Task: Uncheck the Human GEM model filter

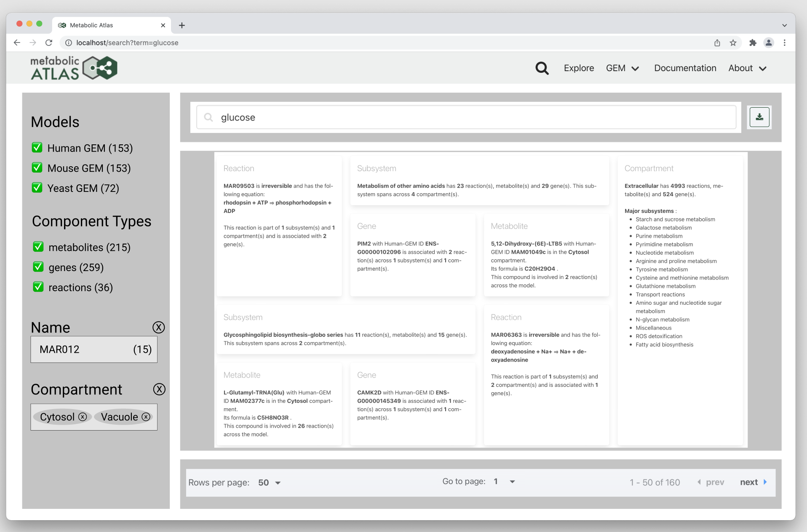Action: tap(37, 147)
